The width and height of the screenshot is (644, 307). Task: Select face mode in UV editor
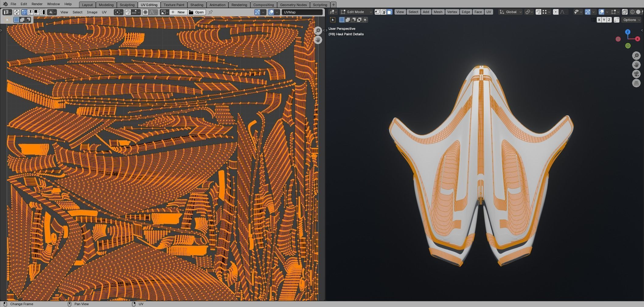(x=36, y=12)
